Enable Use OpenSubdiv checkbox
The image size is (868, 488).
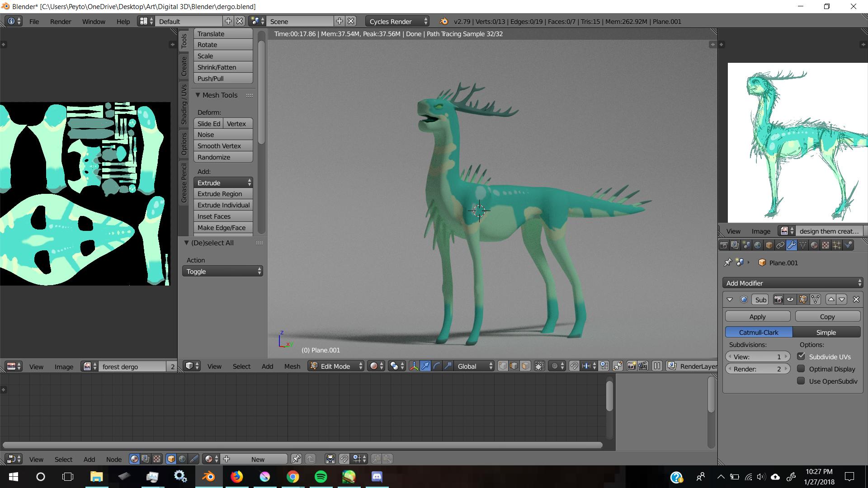801,380
